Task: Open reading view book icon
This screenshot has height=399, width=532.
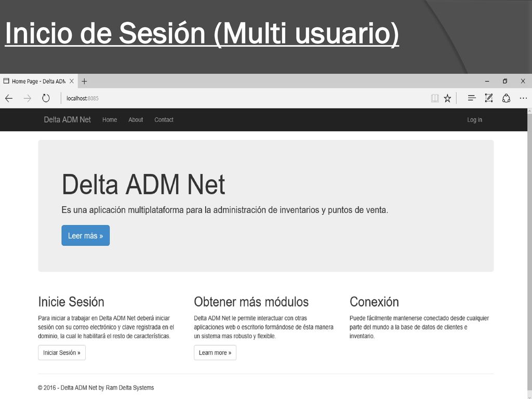Action: [x=435, y=98]
